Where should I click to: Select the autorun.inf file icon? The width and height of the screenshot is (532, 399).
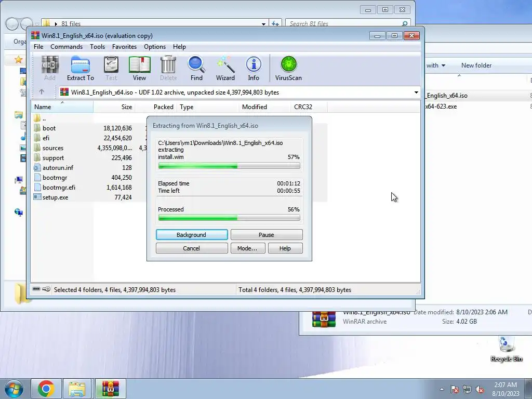point(37,168)
